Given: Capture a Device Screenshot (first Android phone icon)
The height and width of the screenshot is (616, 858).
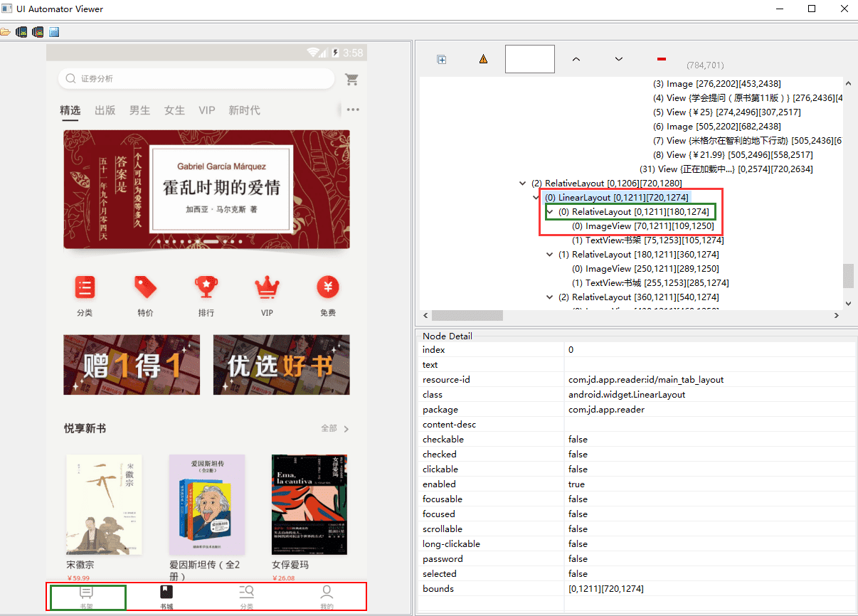Looking at the screenshot, I should (21, 32).
